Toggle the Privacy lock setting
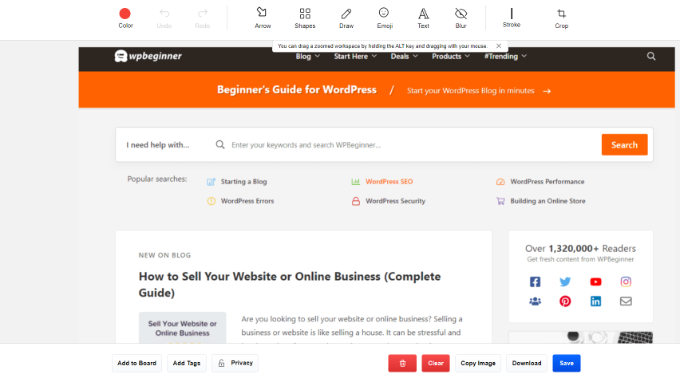Viewport: 680px width, 378px height. tap(235, 363)
